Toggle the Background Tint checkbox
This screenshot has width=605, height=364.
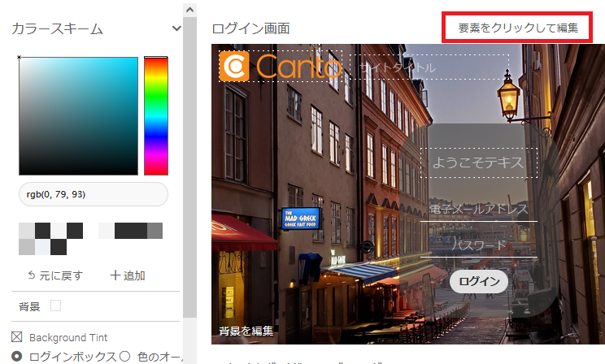coord(17,336)
